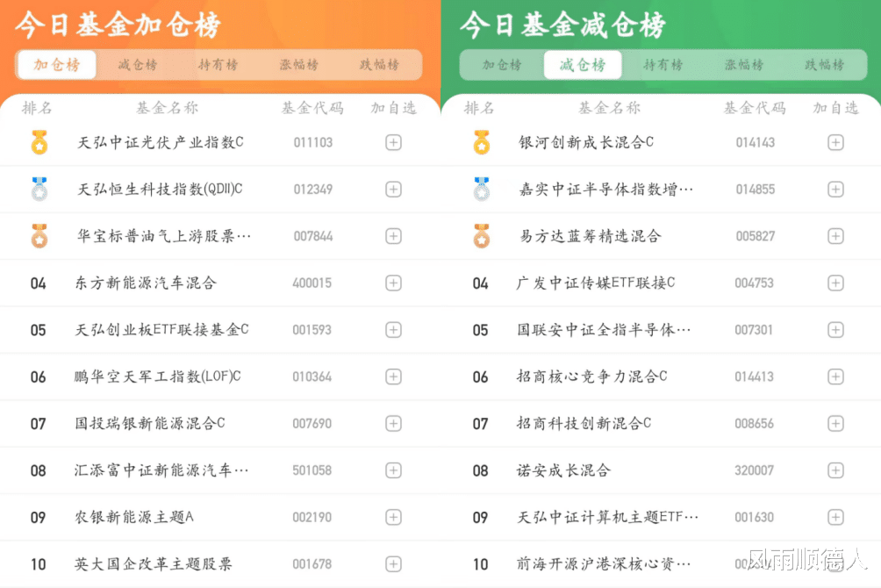Click plus icon for fund 014855
Image resolution: width=881 pixels, height=588 pixels.
coord(835,190)
